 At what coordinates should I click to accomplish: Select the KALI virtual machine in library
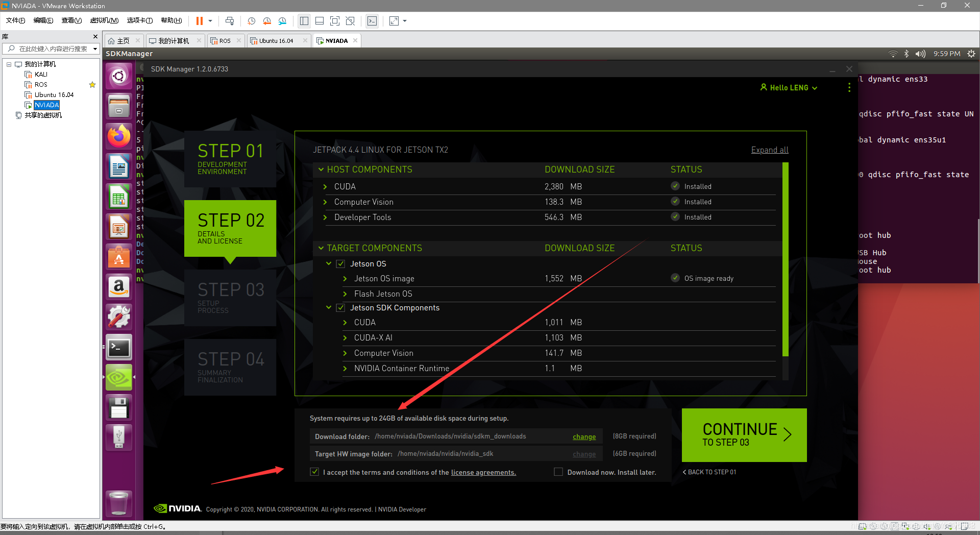(x=41, y=75)
